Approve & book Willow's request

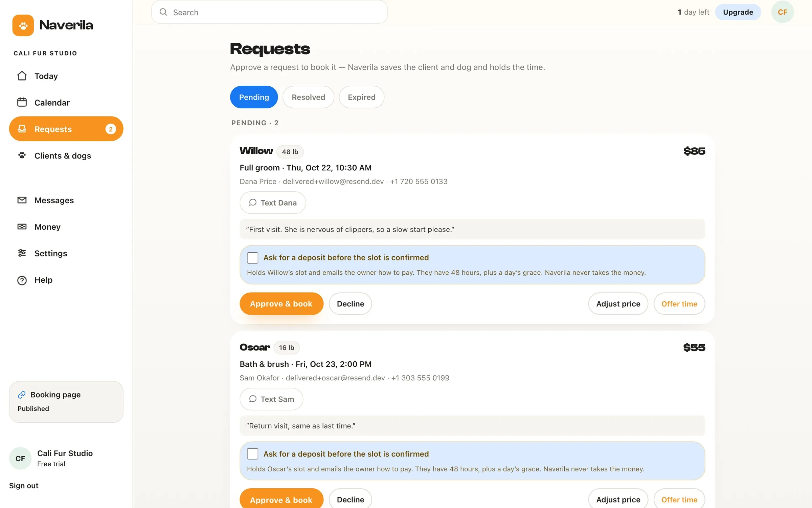pyautogui.click(x=281, y=304)
